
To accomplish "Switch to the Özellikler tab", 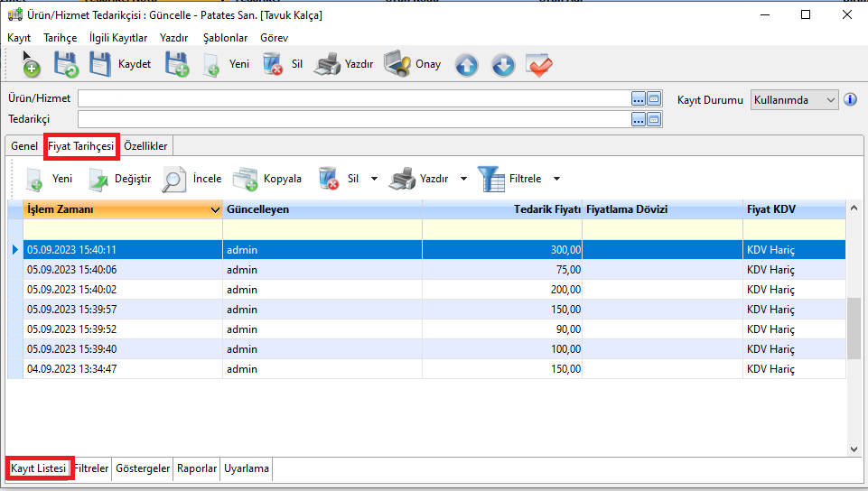I will (x=145, y=145).
